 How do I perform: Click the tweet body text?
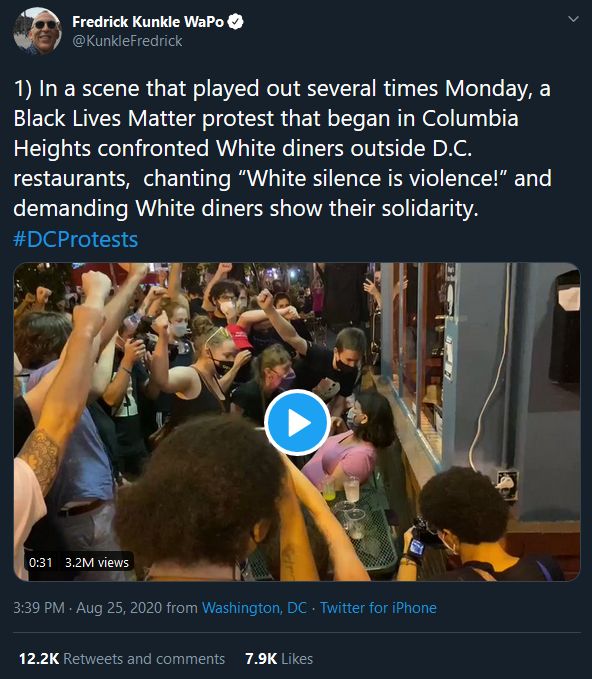pos(282,148)
